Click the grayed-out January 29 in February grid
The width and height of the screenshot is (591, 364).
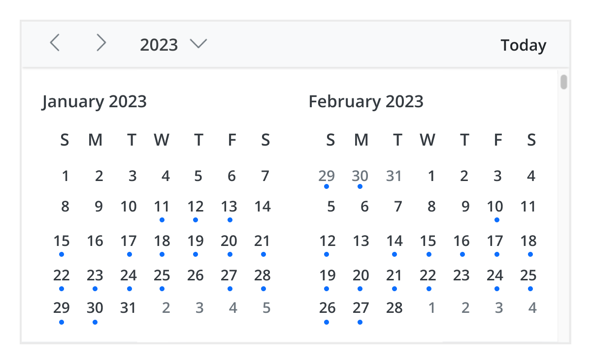click(x=326, y=176)
